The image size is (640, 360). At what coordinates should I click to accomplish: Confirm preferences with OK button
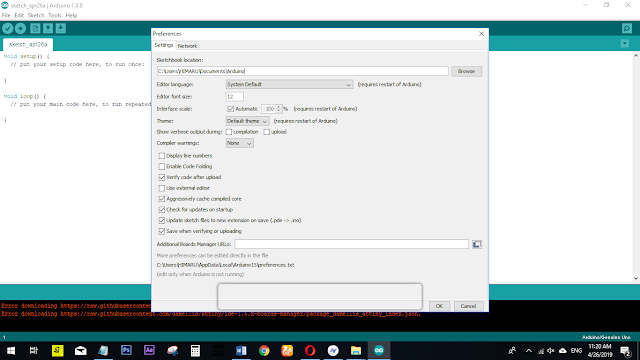pyautogui.click(x=439, y=306)
